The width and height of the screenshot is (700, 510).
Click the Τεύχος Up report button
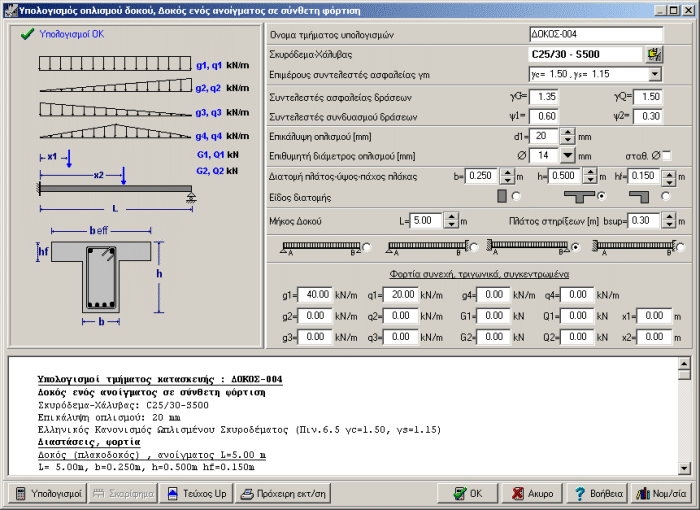click(x=198, y=494)
